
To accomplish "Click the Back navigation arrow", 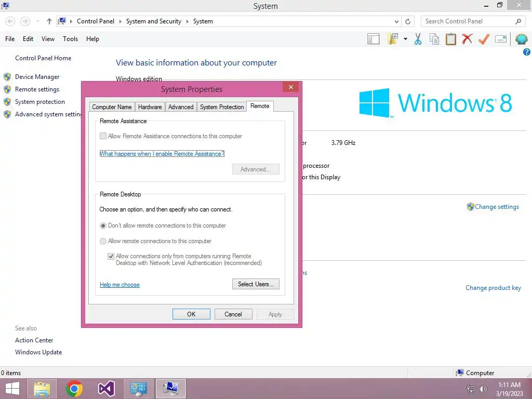I will pos(10,21).
